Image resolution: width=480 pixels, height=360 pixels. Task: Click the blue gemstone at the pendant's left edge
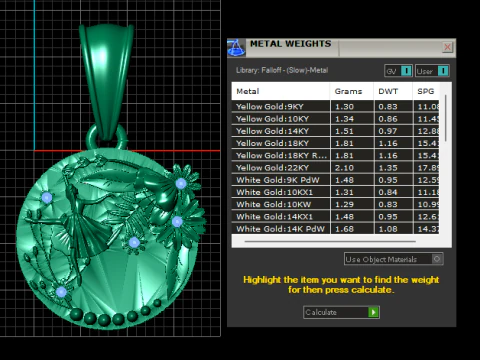point(47,198)
